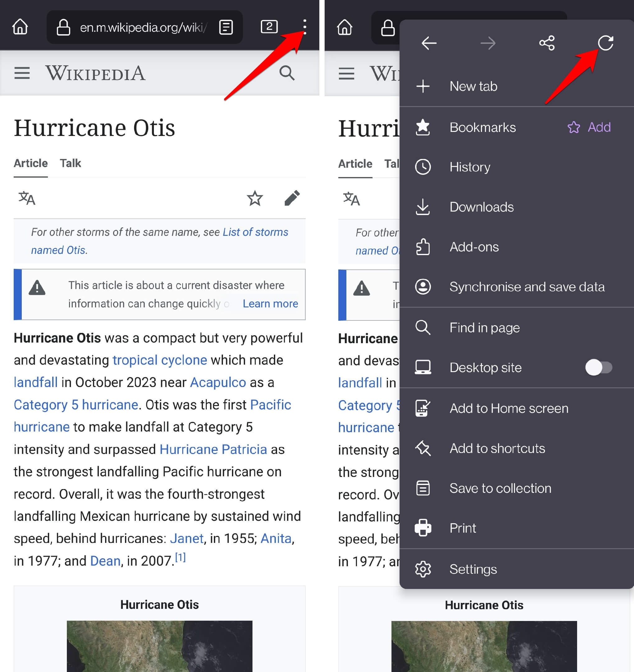The width and height of the screenshot is (634, 672).
Task: Tap the pencil edit icon
Action: pos(292,198)
